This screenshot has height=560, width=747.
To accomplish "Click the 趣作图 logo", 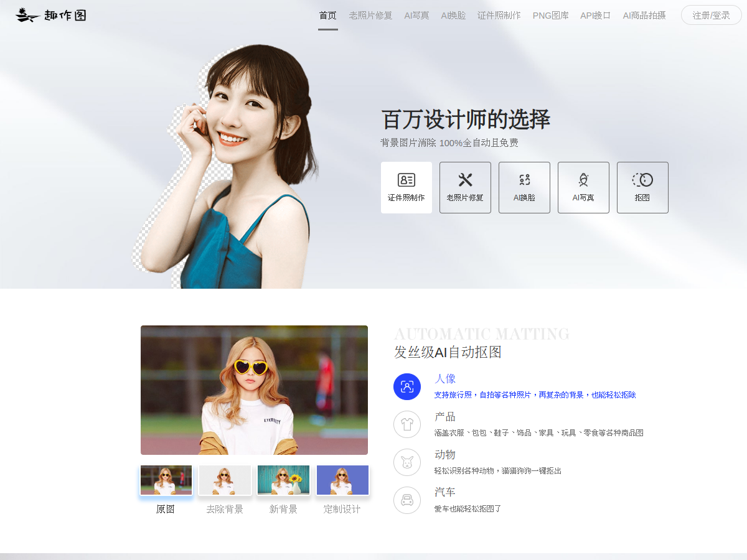I will tap(51, 15).
